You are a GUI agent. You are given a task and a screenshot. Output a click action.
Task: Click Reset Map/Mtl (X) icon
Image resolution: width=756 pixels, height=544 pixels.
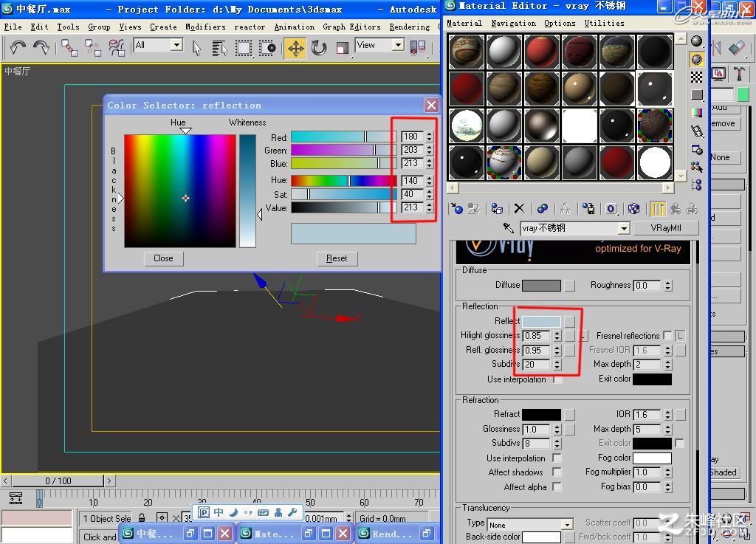[x=519, y=209]
